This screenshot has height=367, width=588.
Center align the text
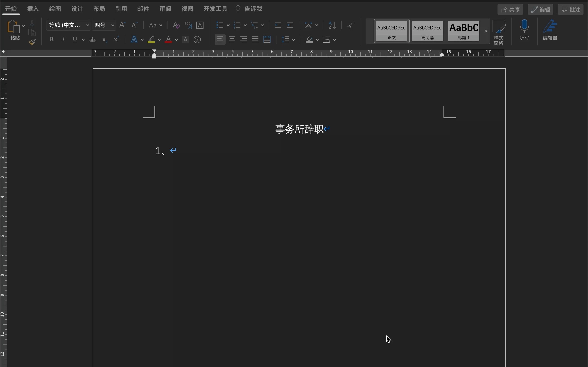pos(232,40)
